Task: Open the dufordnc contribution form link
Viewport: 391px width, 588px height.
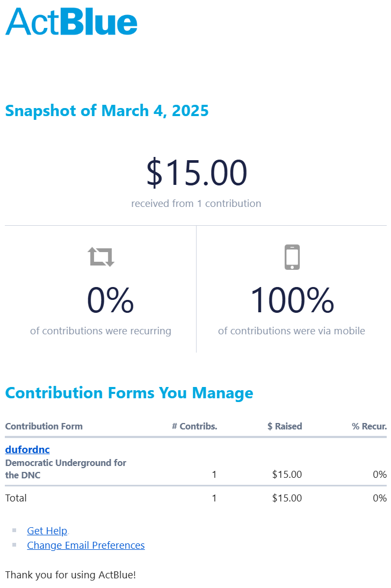Action: point(27,449)
